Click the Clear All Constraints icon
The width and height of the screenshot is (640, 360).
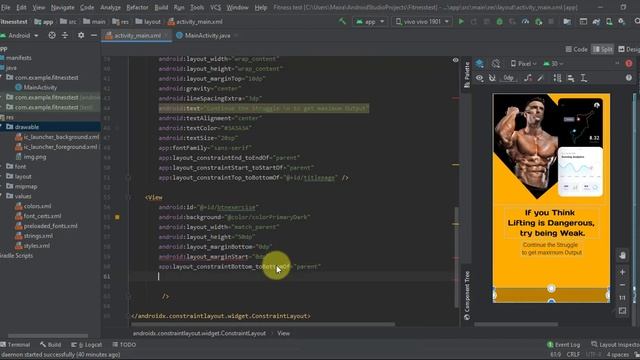528,78
